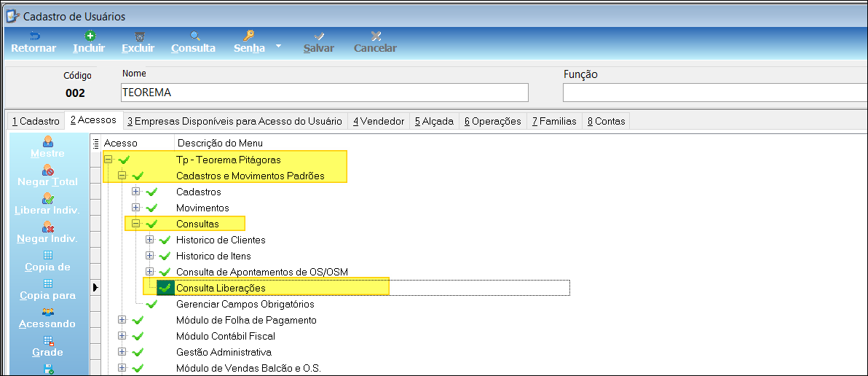
Task: Click the Consulta magnifier icon
Action: pyautogui.click(x=194, y=36)
